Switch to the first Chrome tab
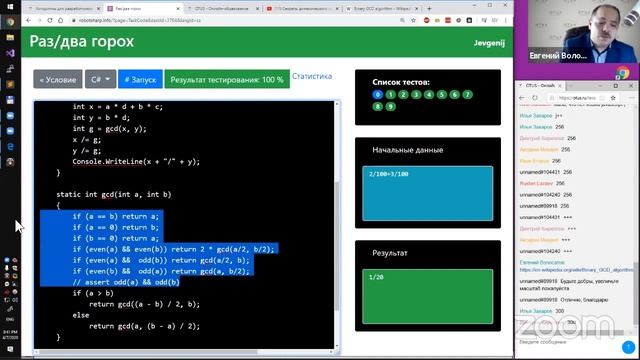Screen dimensions: 640x360 63,8
